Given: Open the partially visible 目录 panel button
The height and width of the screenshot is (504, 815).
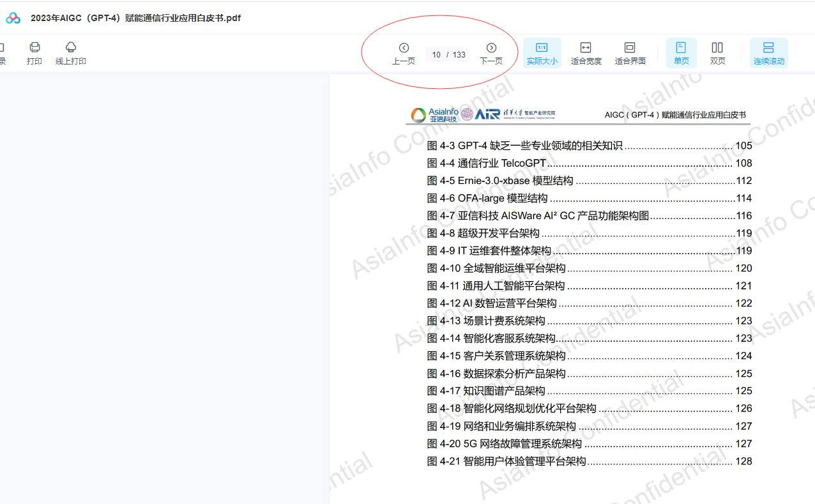Looking at the screenshot, I should pyautogui.click(x=3, y=53).
